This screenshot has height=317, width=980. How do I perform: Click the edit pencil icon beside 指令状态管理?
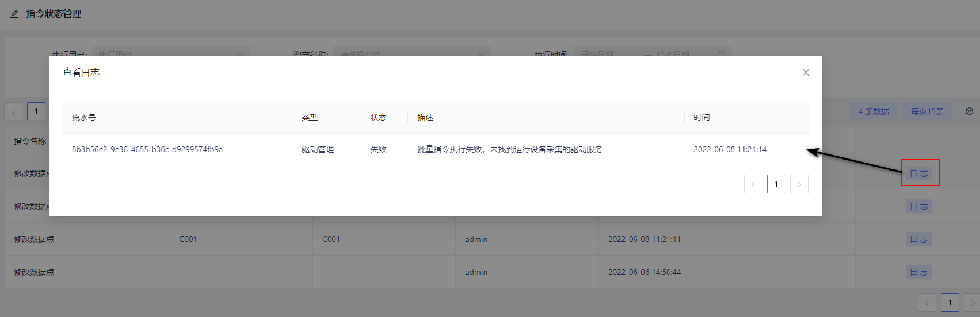click(x=14, y=14)
